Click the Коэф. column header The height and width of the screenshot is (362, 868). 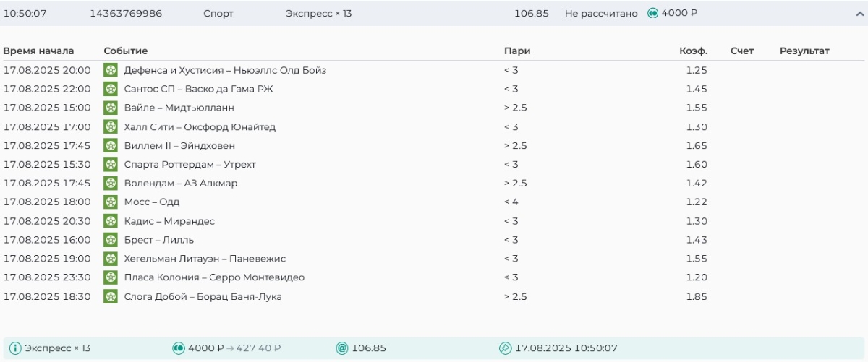pyautogui.click(x=693, y=51)
